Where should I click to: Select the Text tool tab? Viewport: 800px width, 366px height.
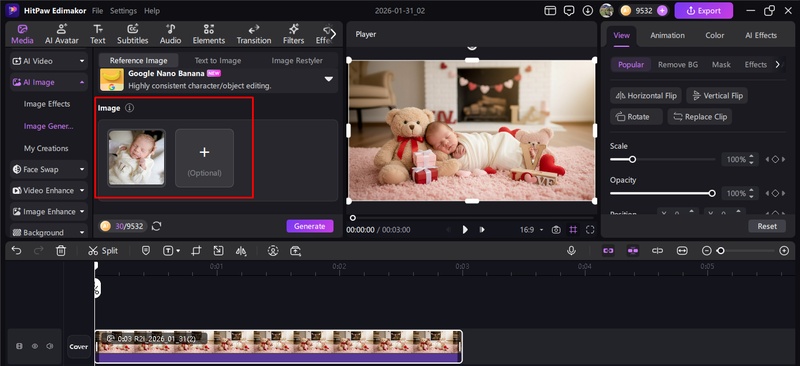click(97, 34)
